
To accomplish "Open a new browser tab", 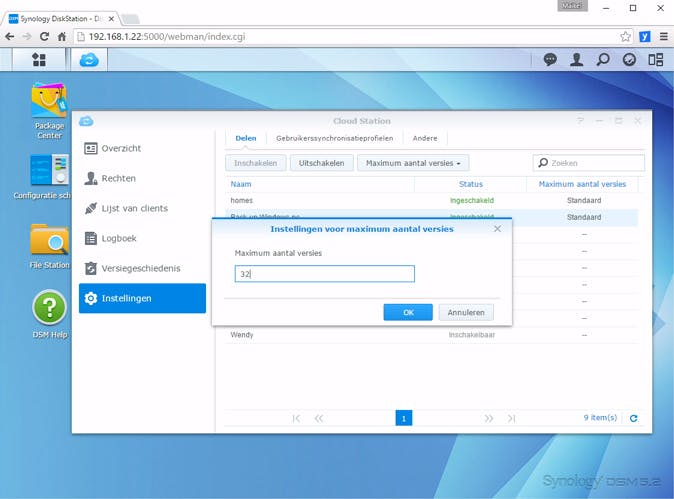I will point(130,19).
